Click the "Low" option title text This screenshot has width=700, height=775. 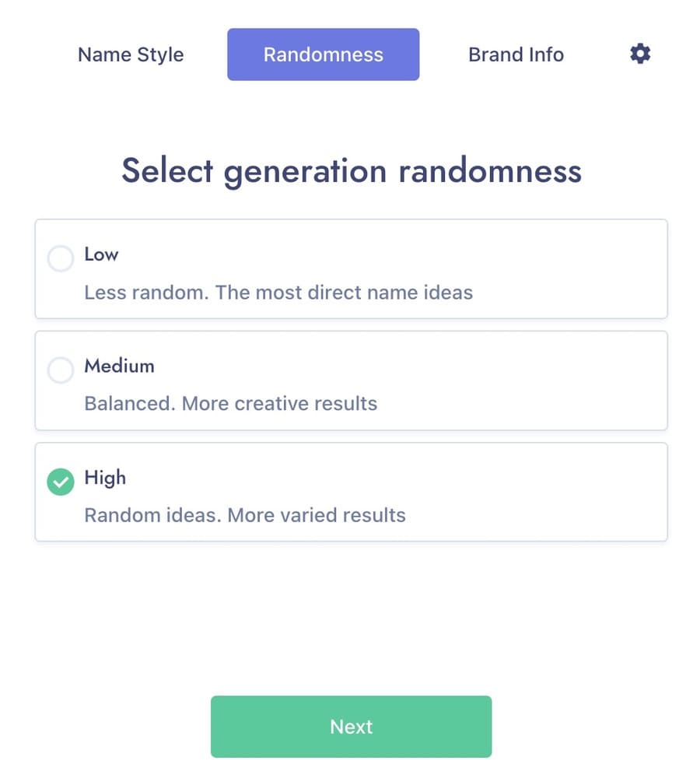(101, 254)
